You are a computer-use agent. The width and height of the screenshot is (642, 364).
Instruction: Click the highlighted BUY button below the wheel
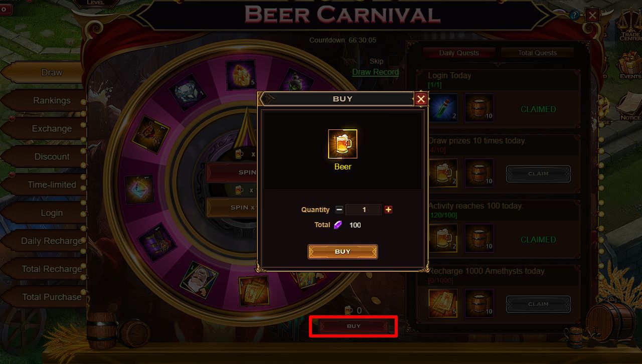354,326
